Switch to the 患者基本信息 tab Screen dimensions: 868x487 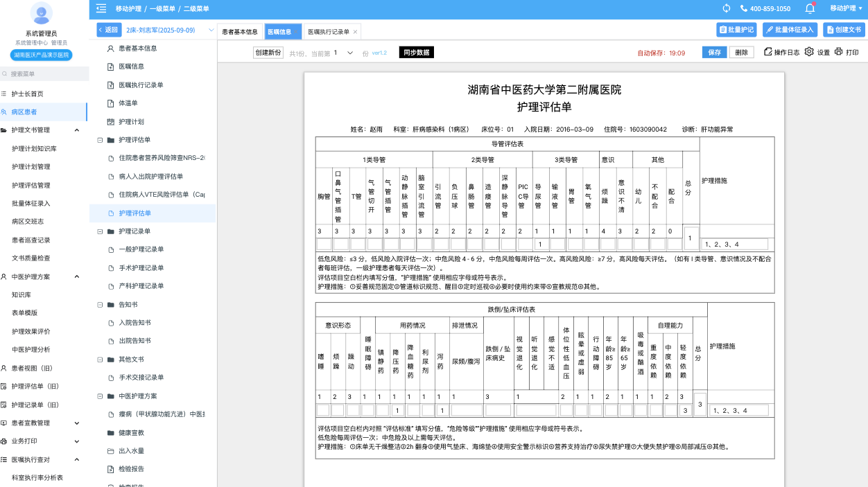tap(240, 32)
